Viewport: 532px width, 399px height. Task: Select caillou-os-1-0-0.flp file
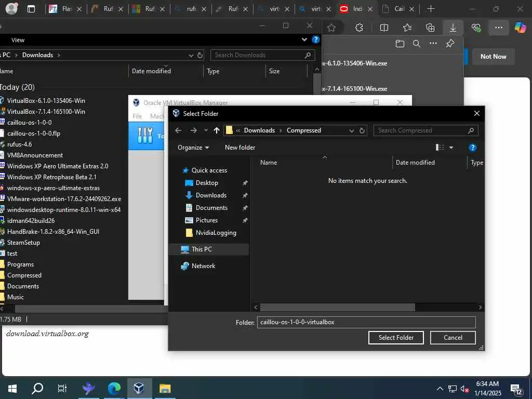(34, 134)
